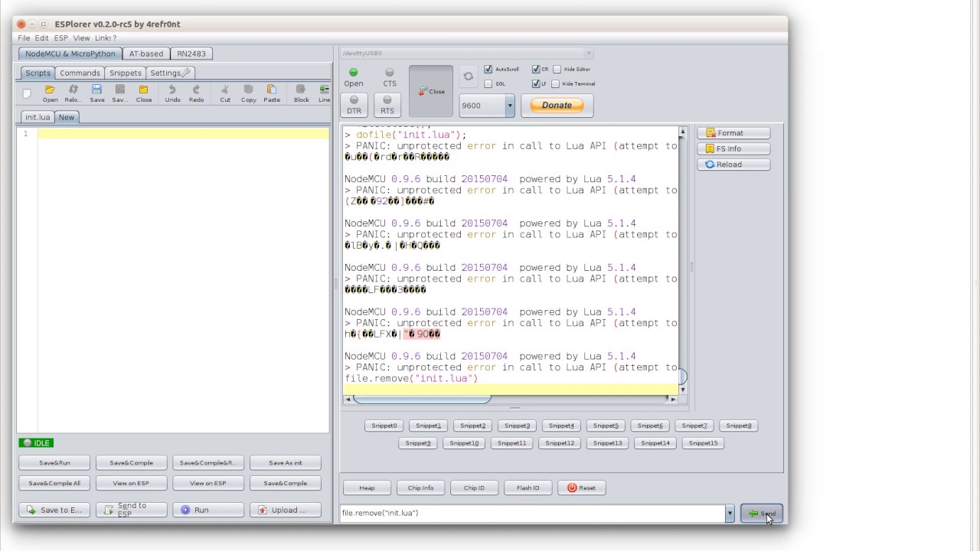The height and width of the screenshot is (551, 980).
Task: Uncheck the LF checkbox
Action: (536, 84)
